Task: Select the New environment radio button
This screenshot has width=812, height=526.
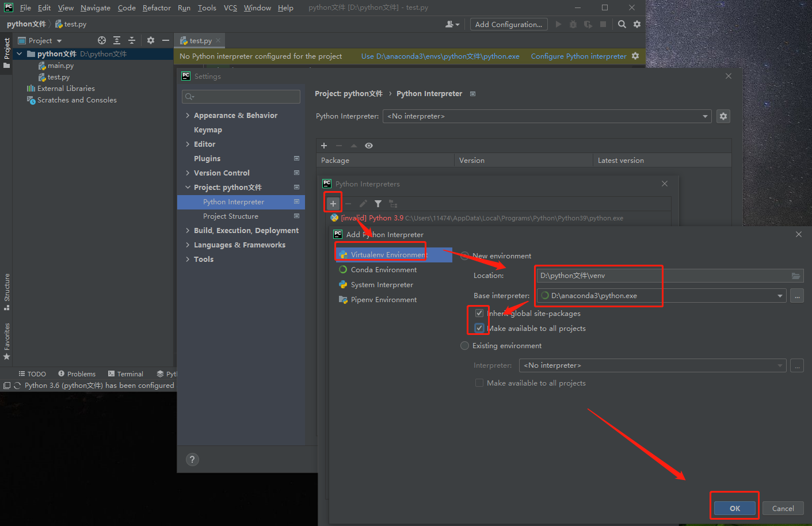Action: pyautogui.click(x=465, y=256)
